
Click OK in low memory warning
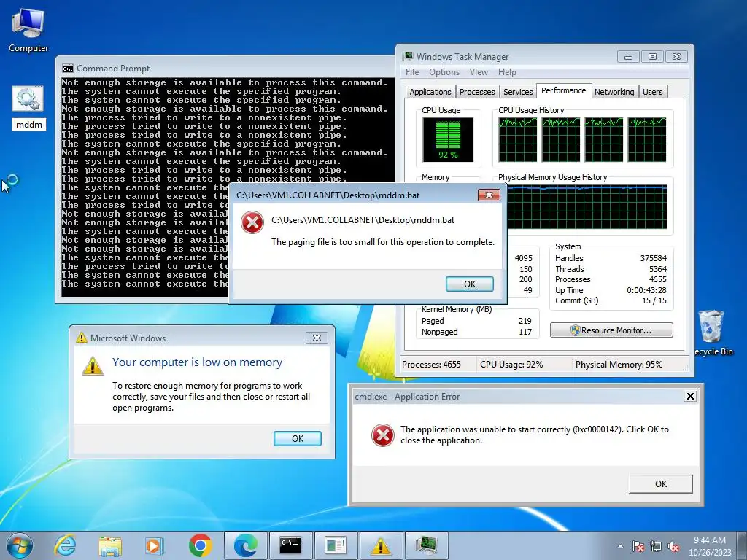298,438
